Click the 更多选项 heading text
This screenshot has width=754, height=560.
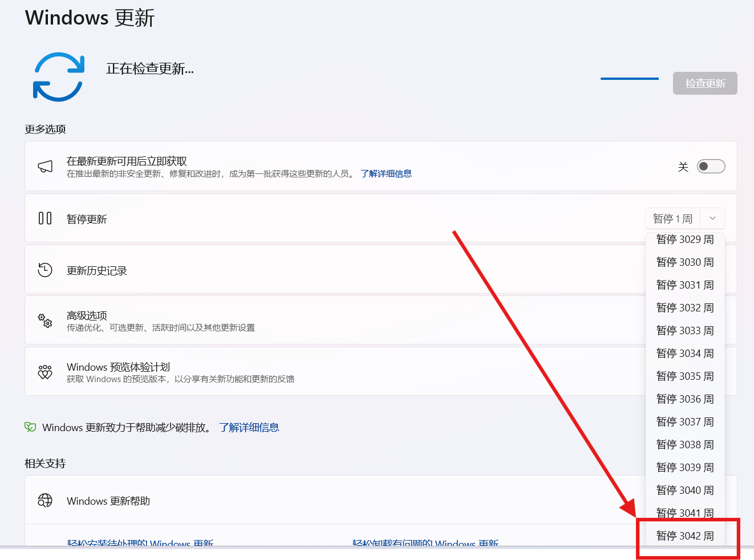pyautogui.click(x=45, y=129)
